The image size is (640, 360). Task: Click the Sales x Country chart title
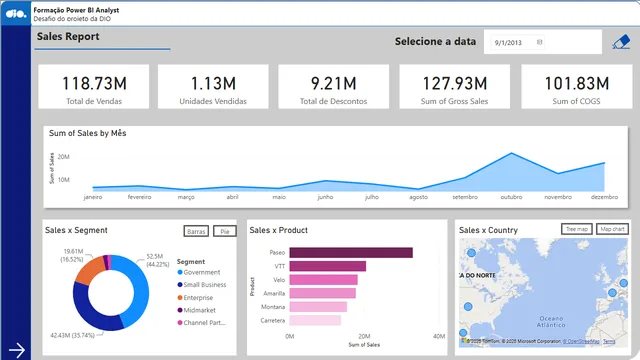pos(488,230)
